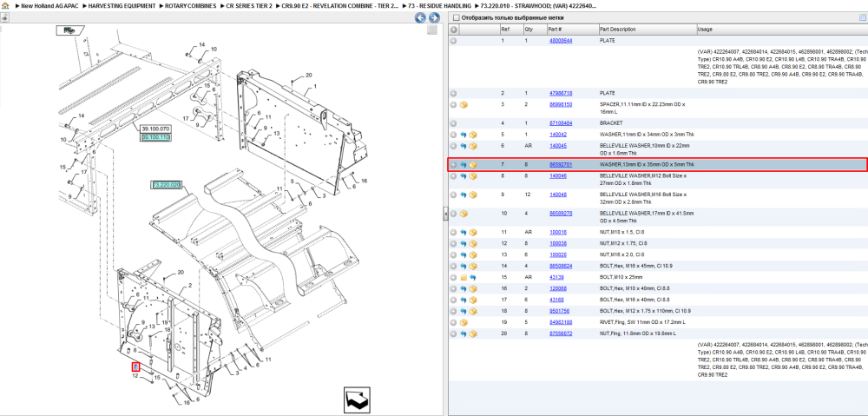Click the 39.100.070 reference label in the diagram

[x=155, y=129]
